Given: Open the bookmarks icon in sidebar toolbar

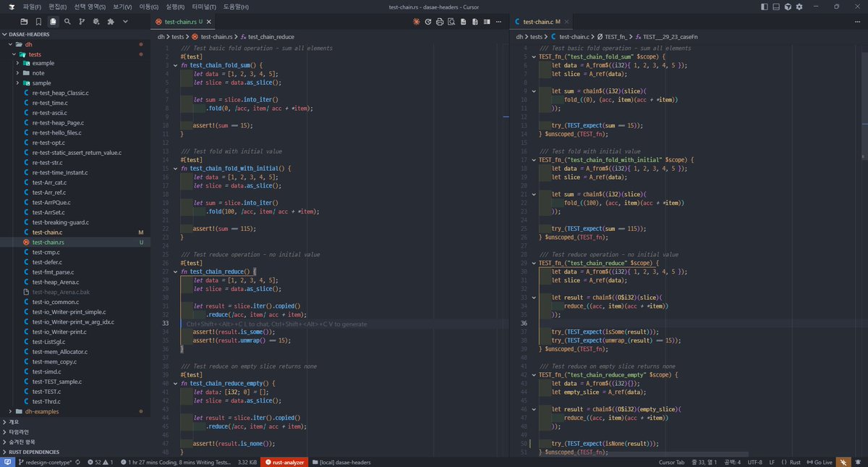Looking at the screenshot, I should [x=39, y=22].
